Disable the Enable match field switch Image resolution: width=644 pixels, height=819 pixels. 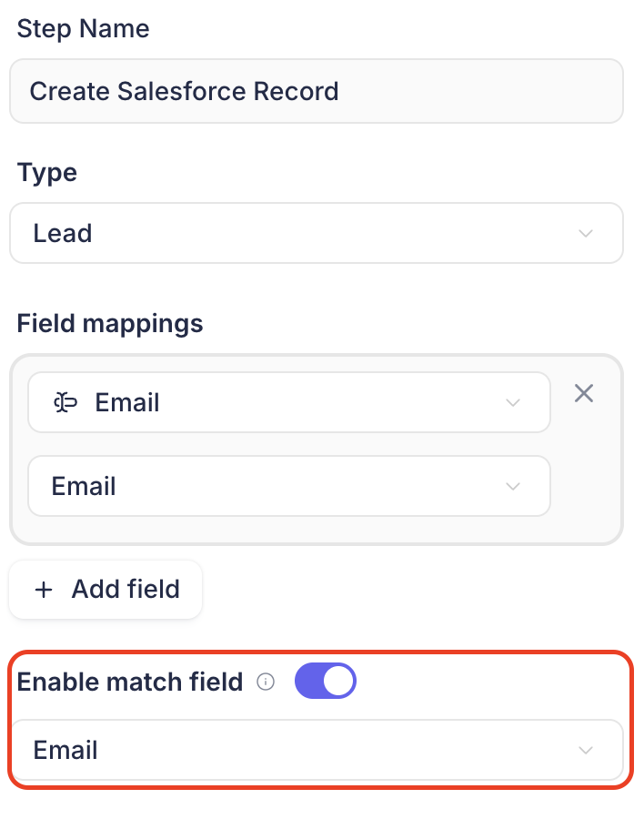[326, 681]
